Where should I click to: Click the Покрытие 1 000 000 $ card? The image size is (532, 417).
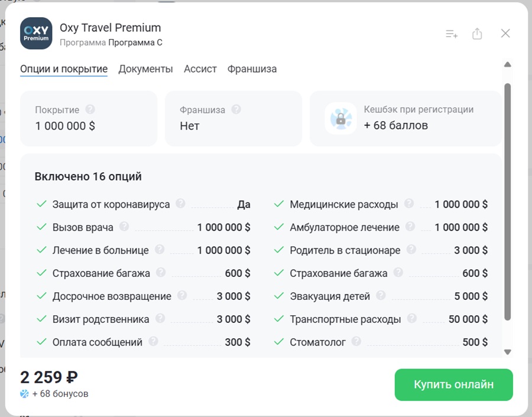[x=89, y=118]
